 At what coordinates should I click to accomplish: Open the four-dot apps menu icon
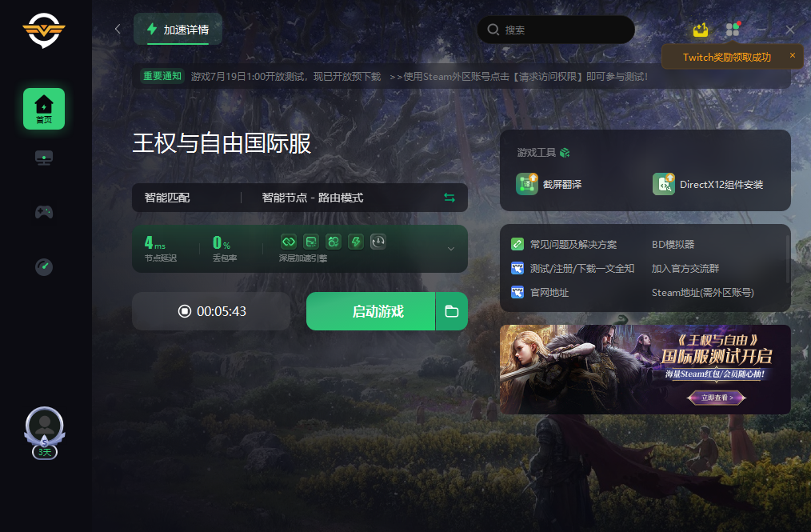click(733, 30)
